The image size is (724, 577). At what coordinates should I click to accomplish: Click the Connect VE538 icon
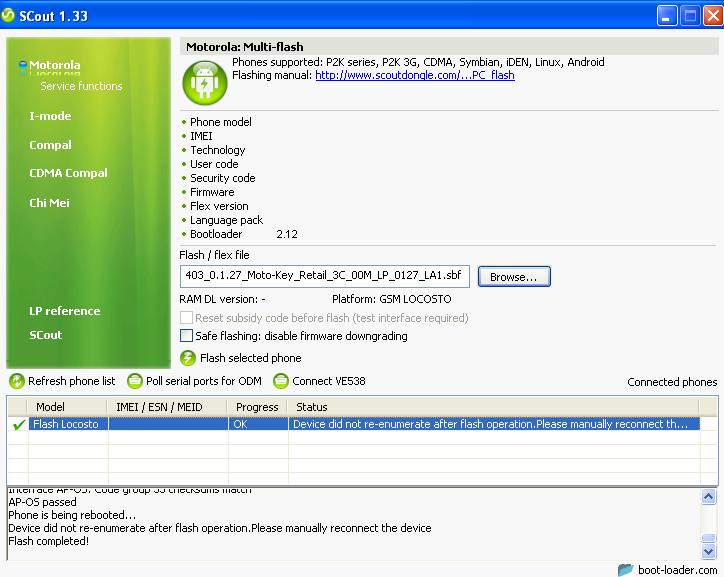pyautogui.click(x=281, y=381)
